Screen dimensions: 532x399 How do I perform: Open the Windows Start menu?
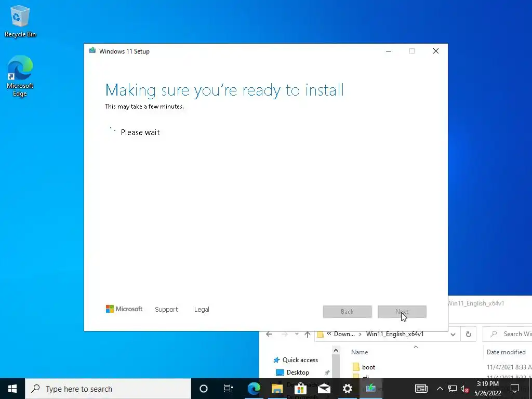(12, 389)
